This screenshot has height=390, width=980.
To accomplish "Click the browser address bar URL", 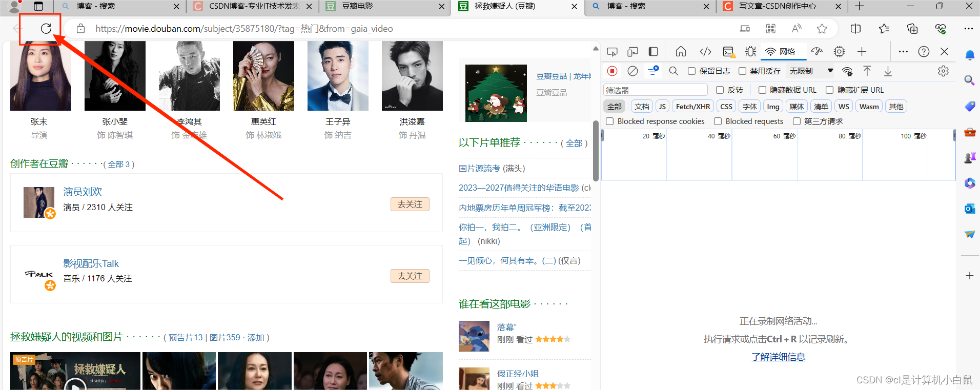I will click(x=244, y=29).
